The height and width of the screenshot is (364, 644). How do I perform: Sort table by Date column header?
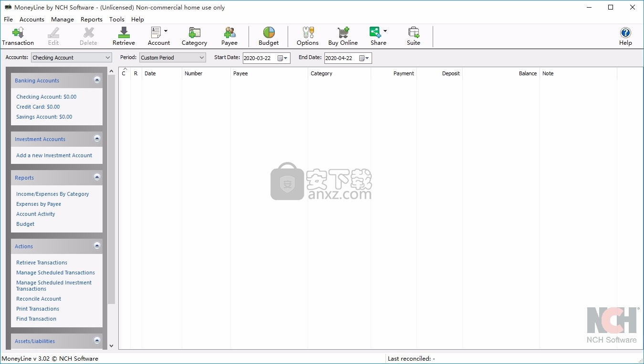click(162, 73)
